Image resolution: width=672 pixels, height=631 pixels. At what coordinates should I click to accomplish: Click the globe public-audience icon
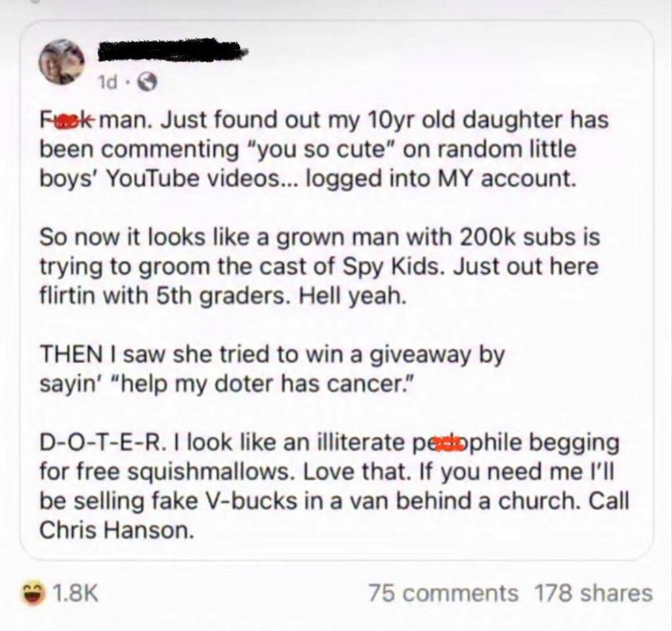coord(146,83)
